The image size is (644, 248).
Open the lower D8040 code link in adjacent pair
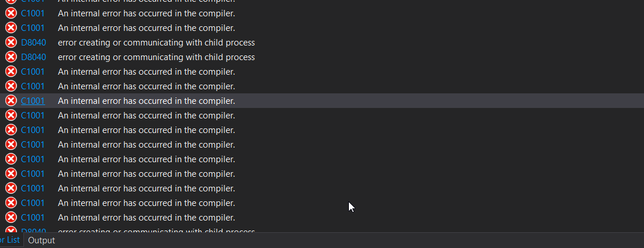point(33,57)
